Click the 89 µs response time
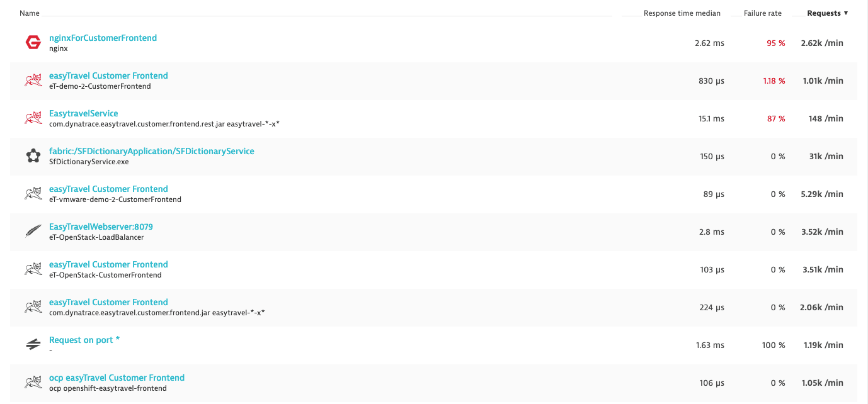868x404 pixels. 714,194
